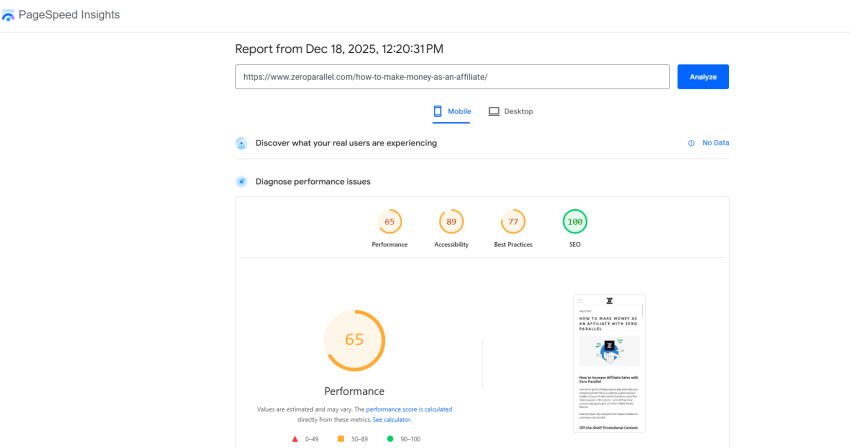Screen dimensions: 850x448
Task: Click the PageSpeed Insights logo icon
Action: [8, 15]
